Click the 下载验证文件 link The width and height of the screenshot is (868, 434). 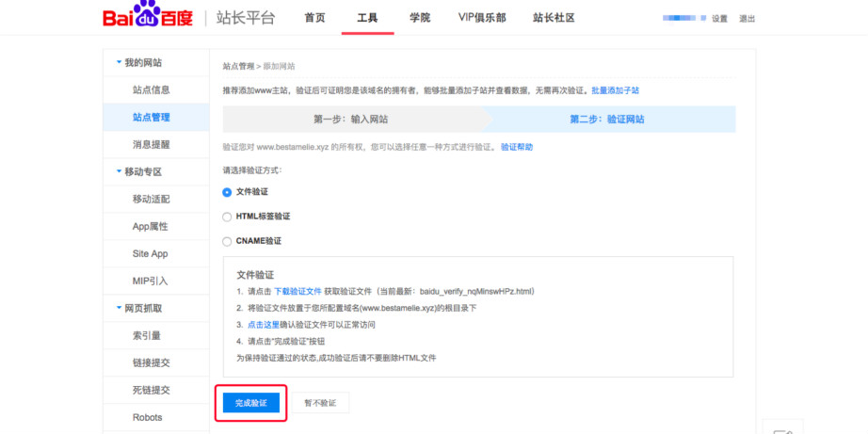pos(297,292)
